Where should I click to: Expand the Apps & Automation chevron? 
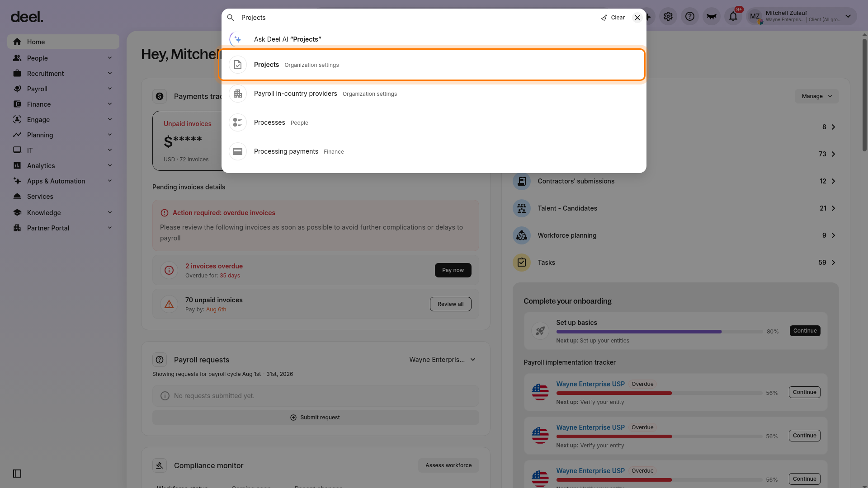point(110,181)
